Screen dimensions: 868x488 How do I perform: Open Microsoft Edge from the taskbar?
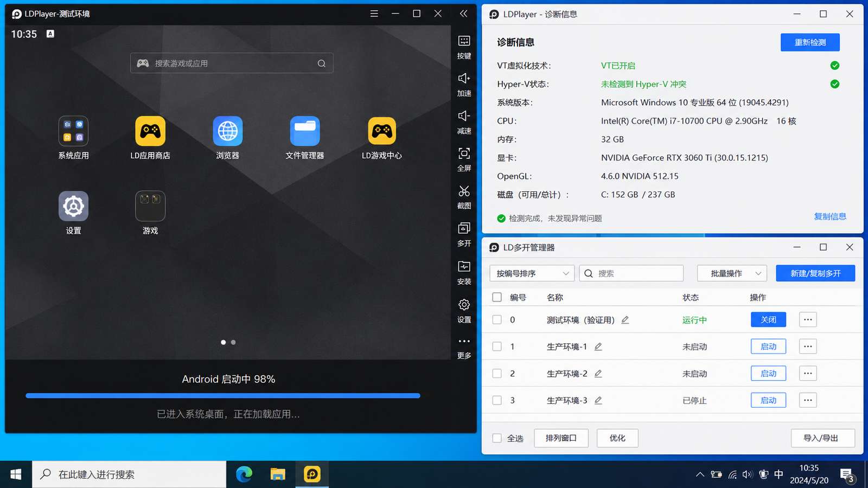click(x=244, y=474)
